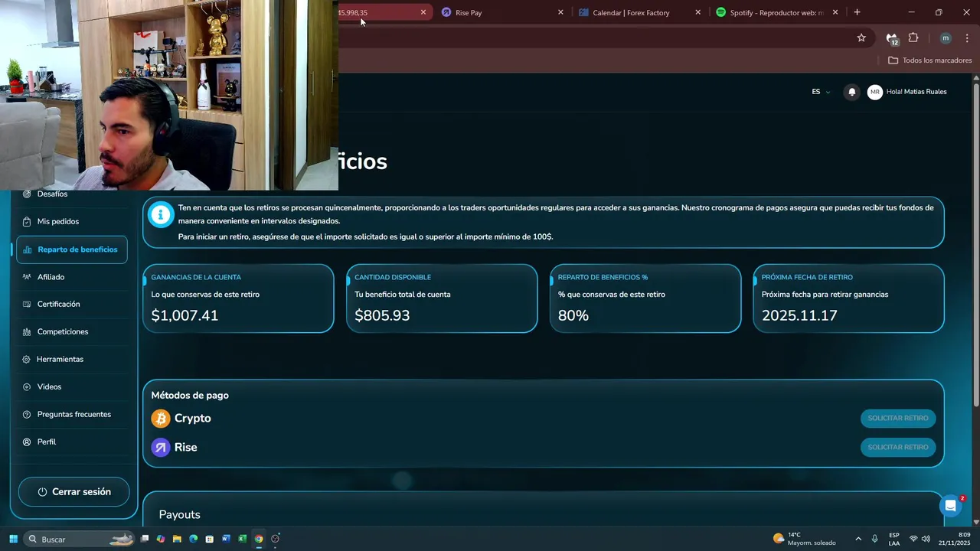The image size is (980, 551).
Task: Click the Hola! Matias Ruales greeting
Action: coord(916,92)
